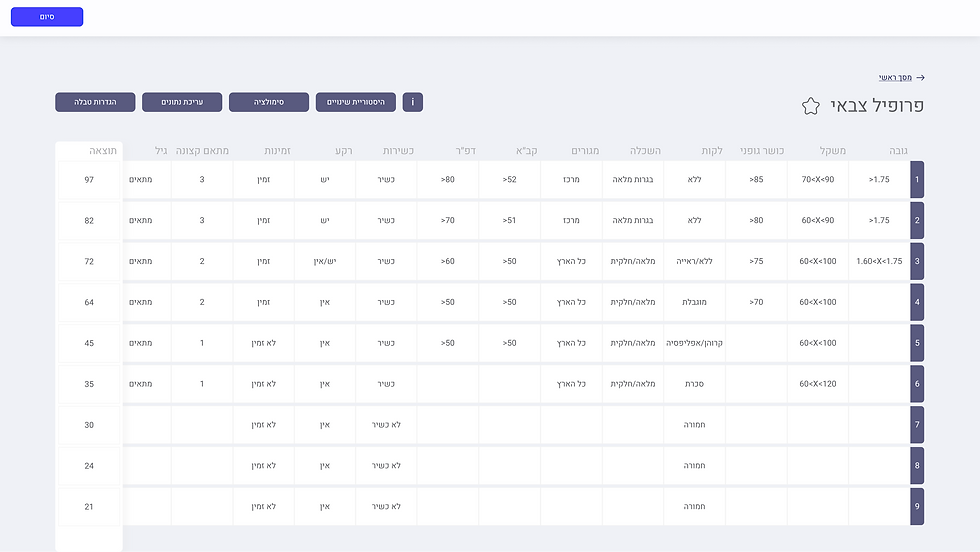Click קב"א cell >52
980x552 pixels.
point(509,179)
